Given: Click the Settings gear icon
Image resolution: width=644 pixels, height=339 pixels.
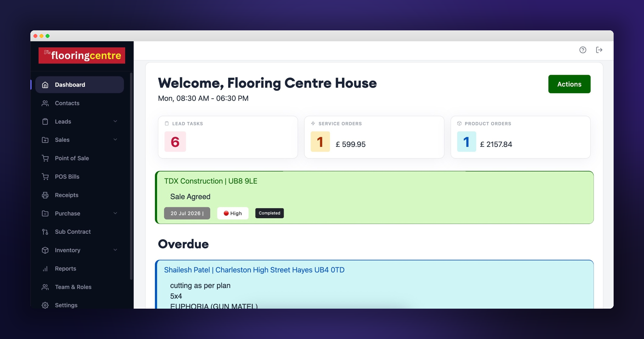Looking at the screenshot, I should [x=45, y=305].
